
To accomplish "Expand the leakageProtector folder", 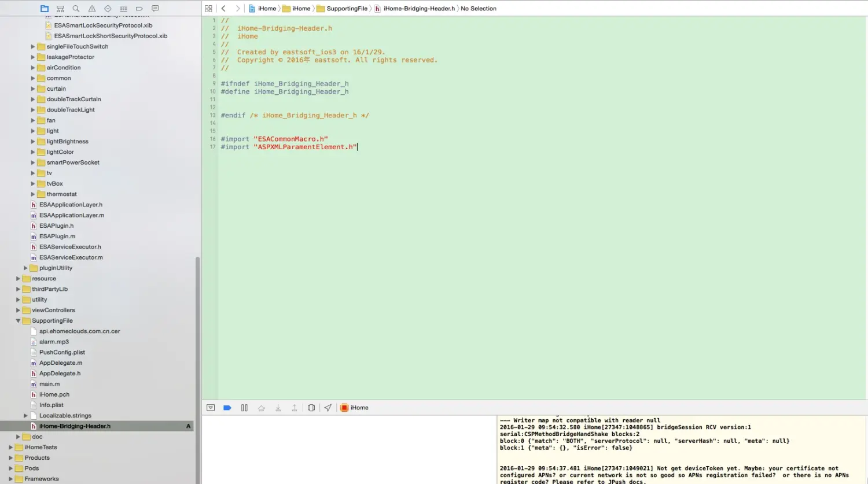I will point(33,57).
